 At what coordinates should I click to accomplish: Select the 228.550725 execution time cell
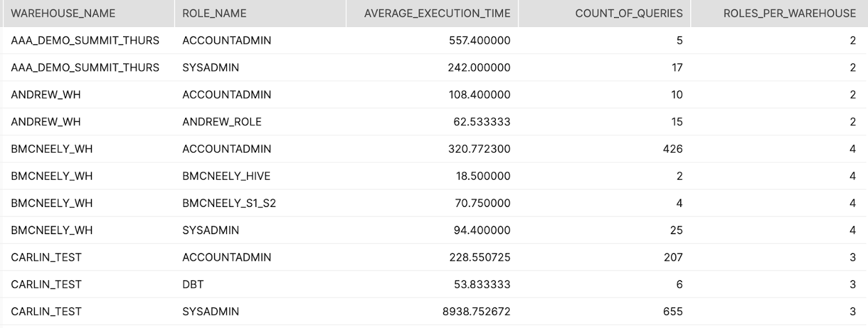pos(480,257)
